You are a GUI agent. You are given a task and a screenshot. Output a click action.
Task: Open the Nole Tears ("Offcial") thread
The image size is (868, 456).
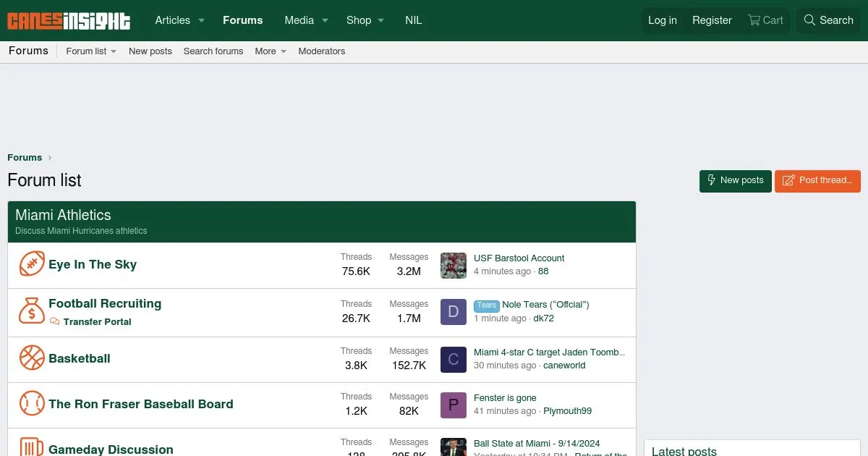tap(546, 305)
